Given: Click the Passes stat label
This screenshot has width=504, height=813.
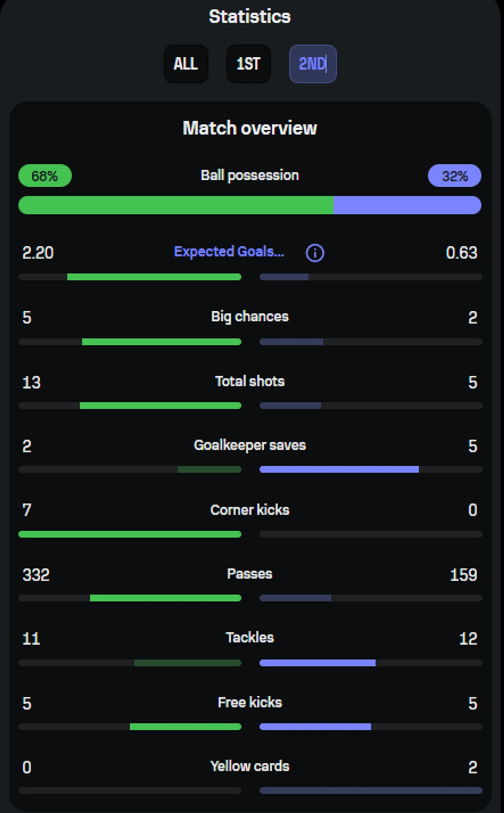Looking at the screenshot, I should (x=250, y=574).
